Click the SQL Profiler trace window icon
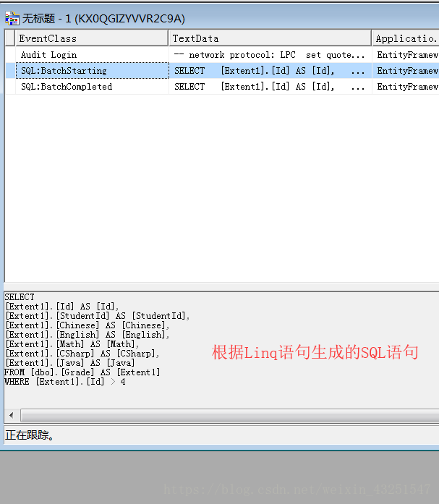 point(12,18)
